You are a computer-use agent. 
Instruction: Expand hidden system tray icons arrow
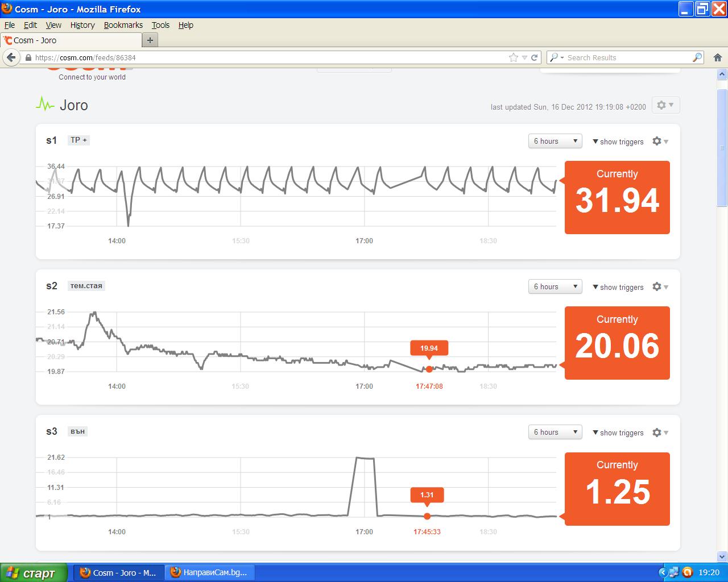tap(663, 572)
